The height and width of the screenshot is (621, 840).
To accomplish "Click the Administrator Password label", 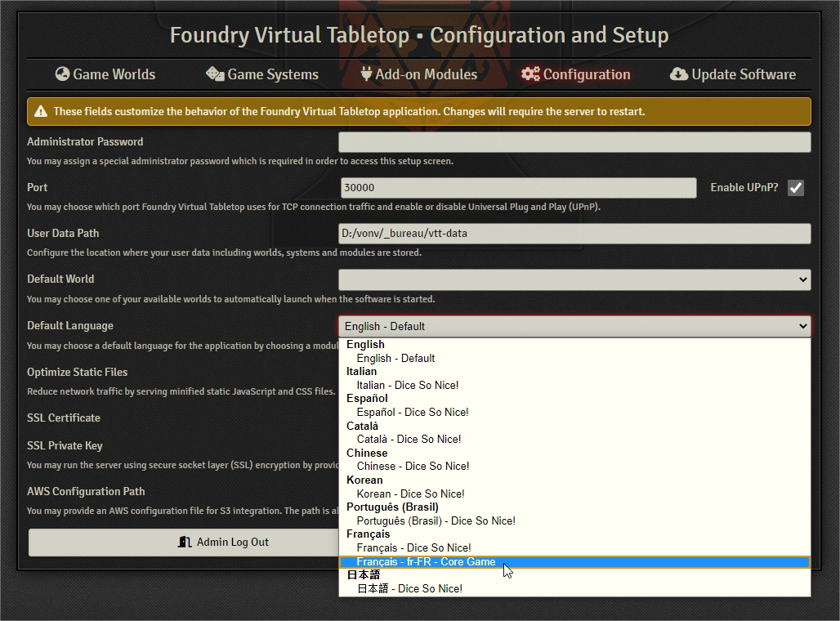I will coord(85,141).
